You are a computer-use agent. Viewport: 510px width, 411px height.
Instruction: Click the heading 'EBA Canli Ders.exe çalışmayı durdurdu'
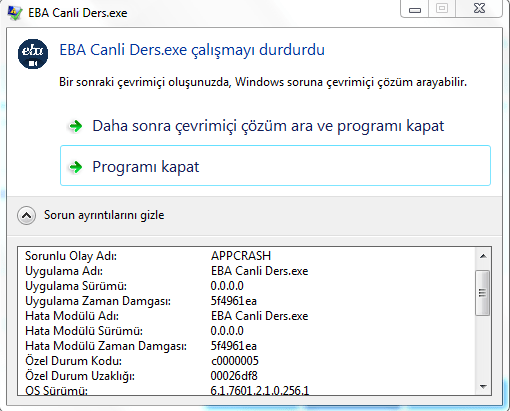[x=192, y=50]
